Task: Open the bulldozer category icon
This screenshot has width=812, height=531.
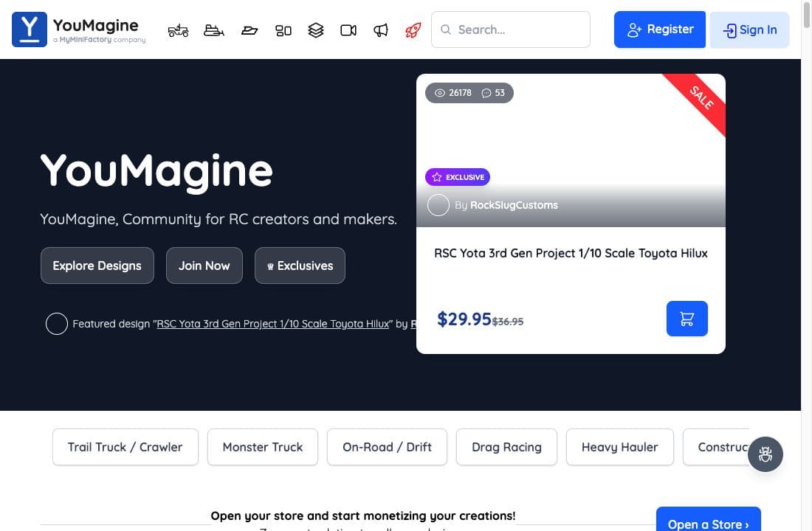Action: pyautogui.click(x=214, y=30)
